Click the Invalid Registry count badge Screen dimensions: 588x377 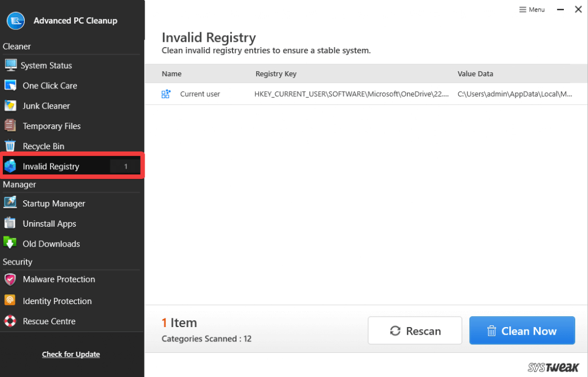pos(125,166)
